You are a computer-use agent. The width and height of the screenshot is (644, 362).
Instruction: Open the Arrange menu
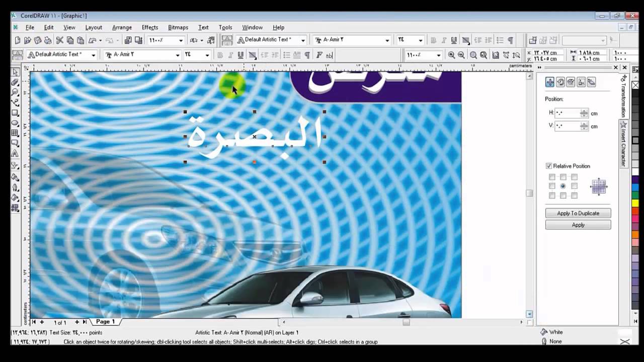[x=122, y=27]
